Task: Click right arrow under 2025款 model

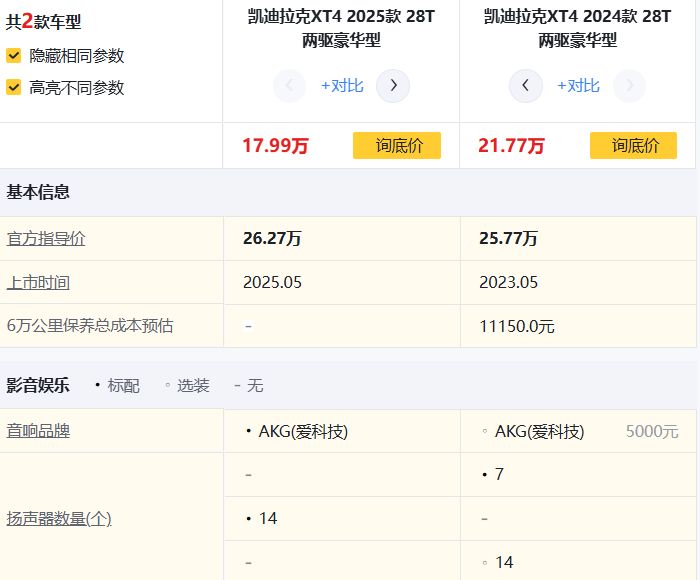Action: pyautogui.click(x=393, y=85)
